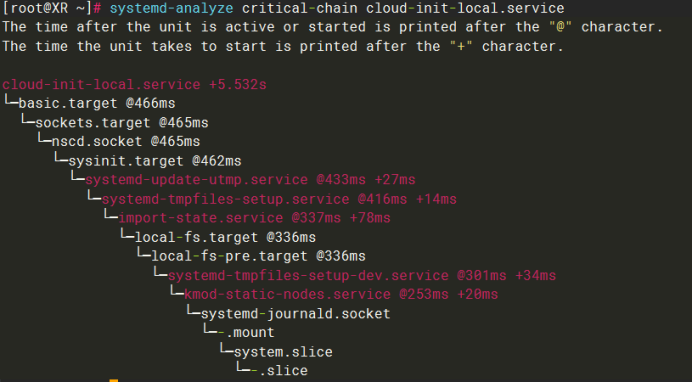Image resolution: width=692 pixels, height=383 pixels.
Task: Select the basic.target @466ms entry
Action: click(x=97, y=104)
